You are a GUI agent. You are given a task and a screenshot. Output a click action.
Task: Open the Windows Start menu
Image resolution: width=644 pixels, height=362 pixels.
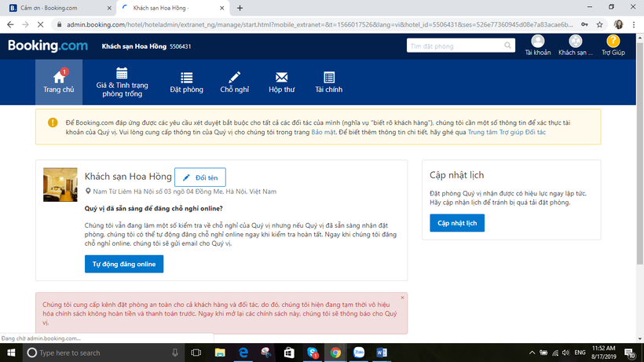11,353
